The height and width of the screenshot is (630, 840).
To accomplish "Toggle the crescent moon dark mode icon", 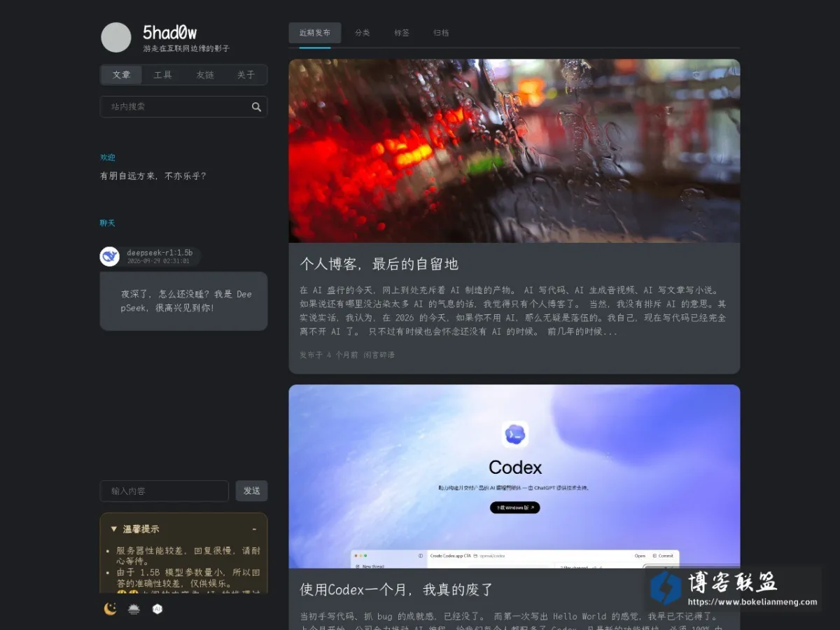I will [x=110, y=609].
